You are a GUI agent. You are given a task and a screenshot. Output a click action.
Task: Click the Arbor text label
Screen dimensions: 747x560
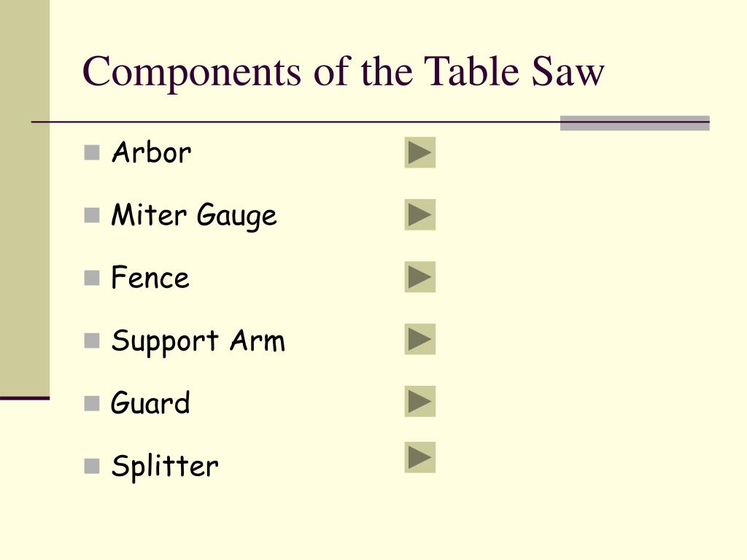pyautogui.click(x=151, y=152)
